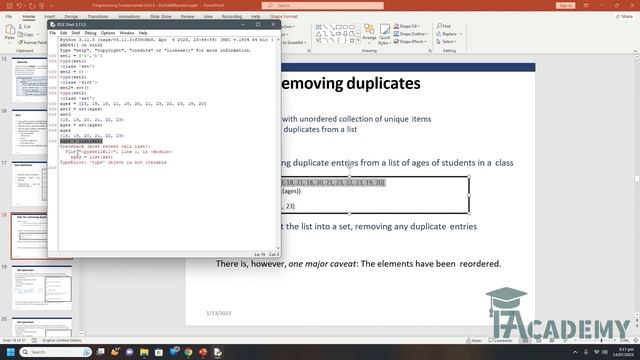This screenshot has width=640, height=360.
Task: Open the Drawing group dialog launcher
Action: tap(430, 51)
